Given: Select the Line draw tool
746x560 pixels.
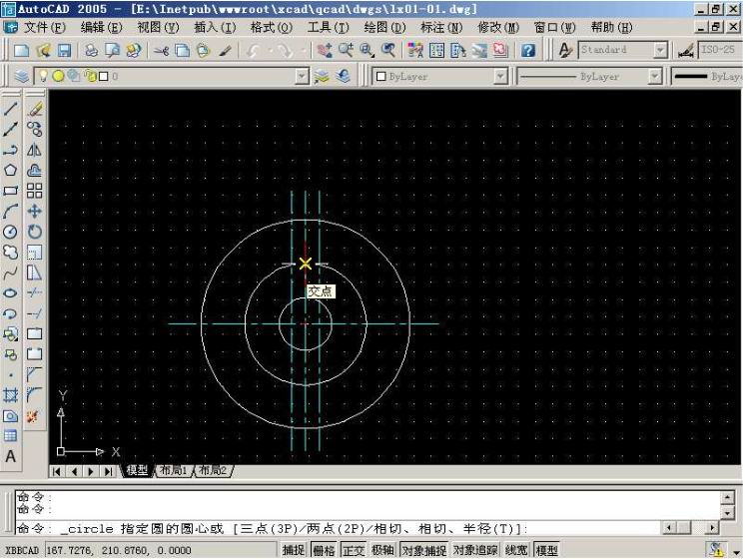Looking at the screenshot, I should click(10, 109).
